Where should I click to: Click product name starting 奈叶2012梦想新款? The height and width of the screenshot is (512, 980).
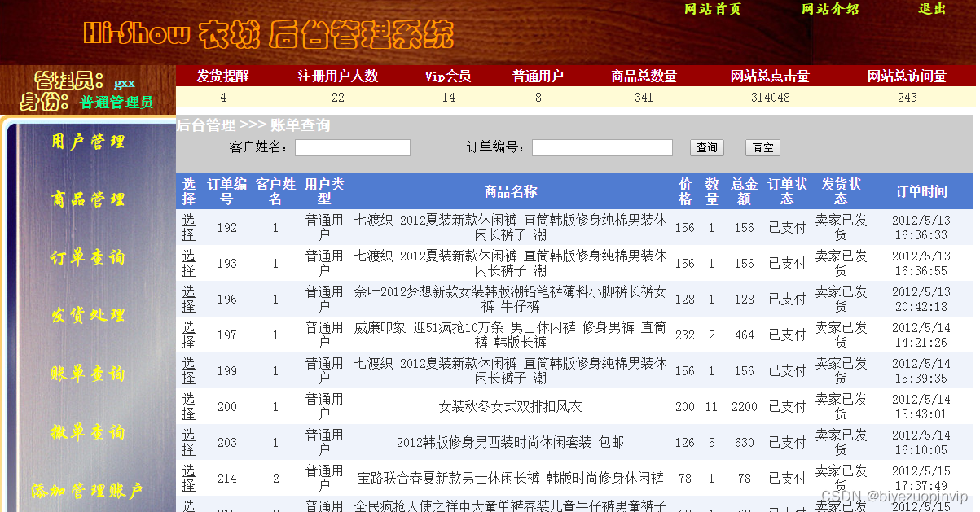511,299
